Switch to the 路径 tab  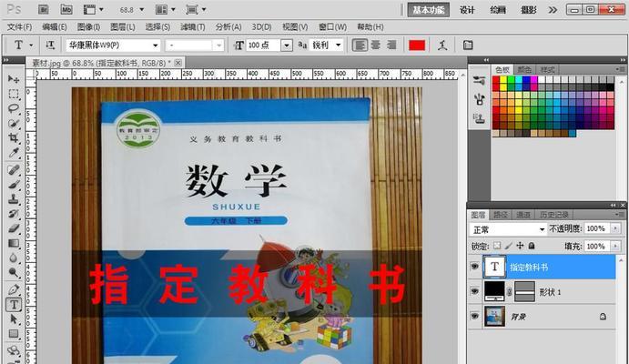tap(501, 216)
